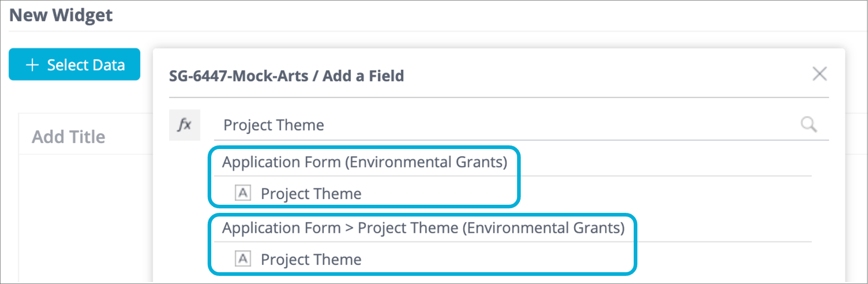Viewport: 868px width, 284px height.
Task: Click the plus icon on Select Data
Action: (32, 65)
